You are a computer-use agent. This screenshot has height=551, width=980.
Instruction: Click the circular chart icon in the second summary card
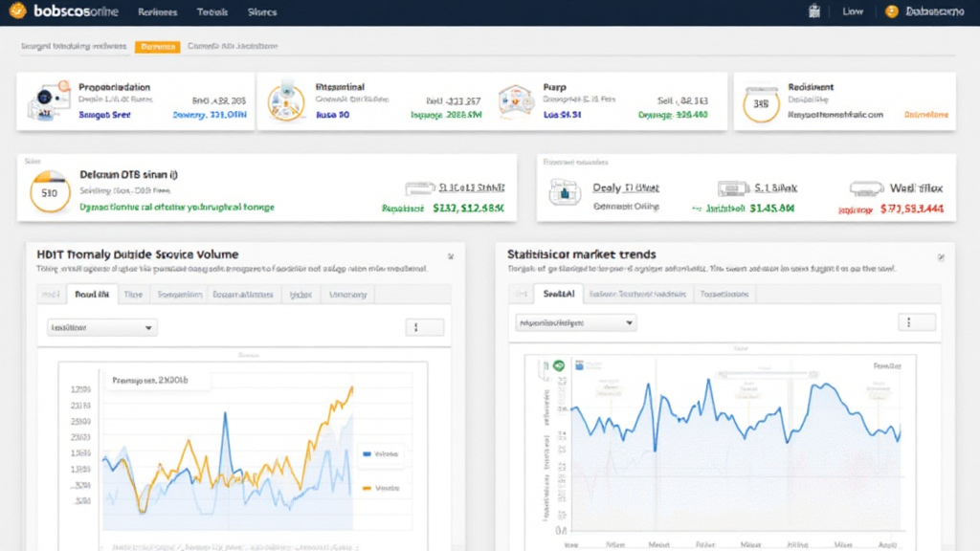pos(285,101)
